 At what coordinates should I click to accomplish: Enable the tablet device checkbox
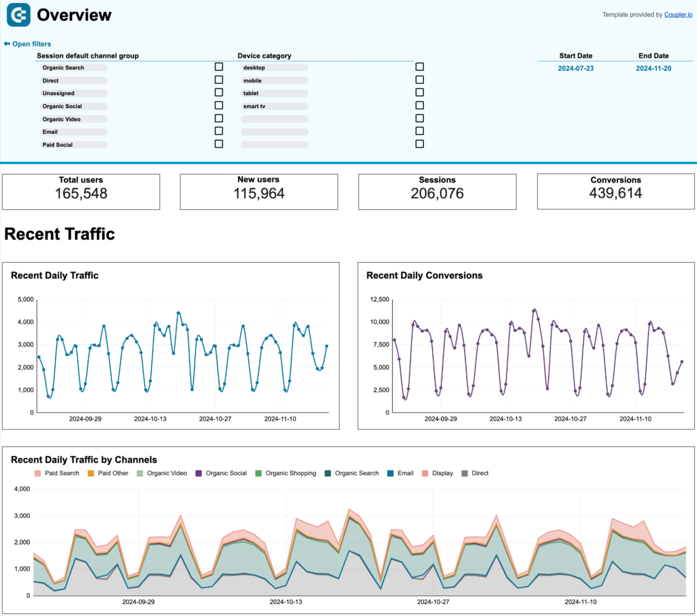pyautogui.click(x=419, y=92)
